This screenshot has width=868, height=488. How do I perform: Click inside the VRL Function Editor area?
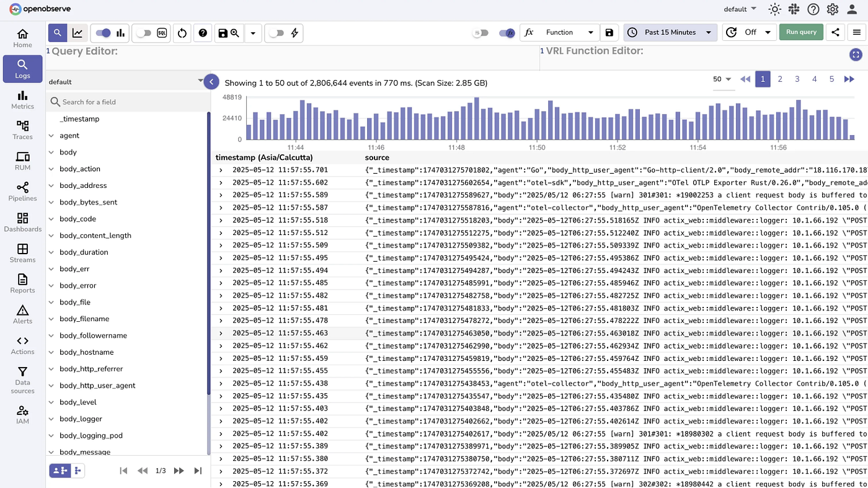click(702, 58)
